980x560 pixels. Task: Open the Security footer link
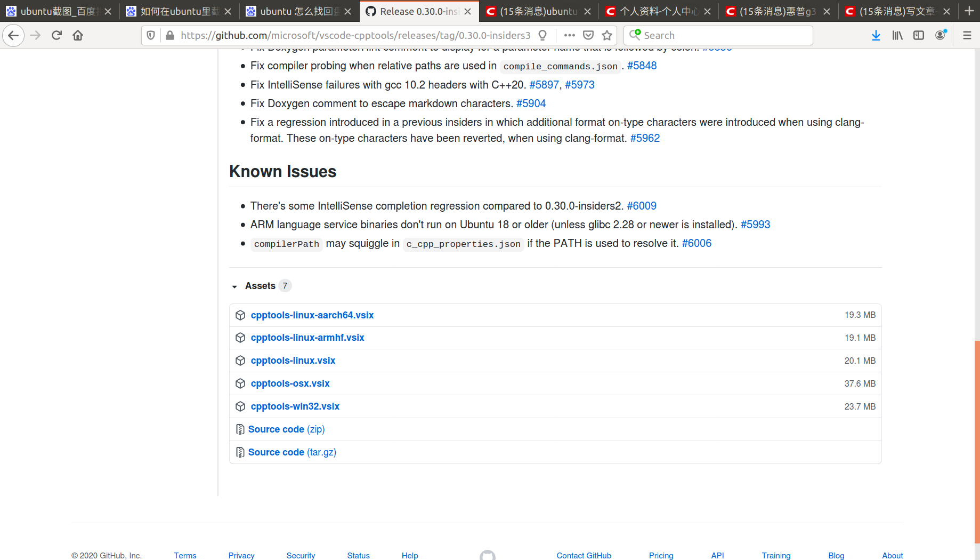301,555
